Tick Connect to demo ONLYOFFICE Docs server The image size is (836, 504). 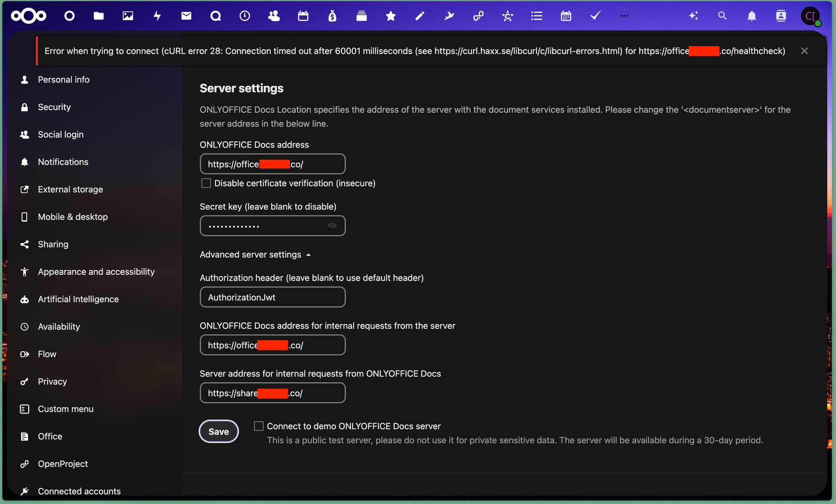tap(259, 426)
